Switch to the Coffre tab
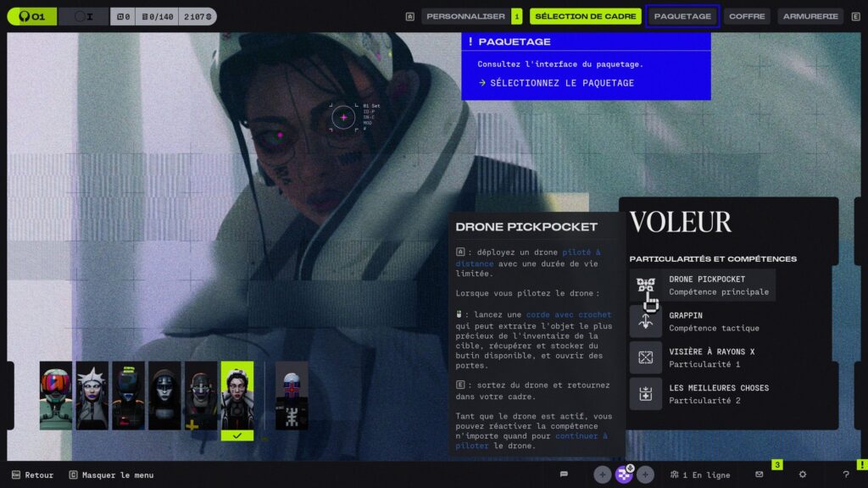The image size is (868, 488). [747, 16]
